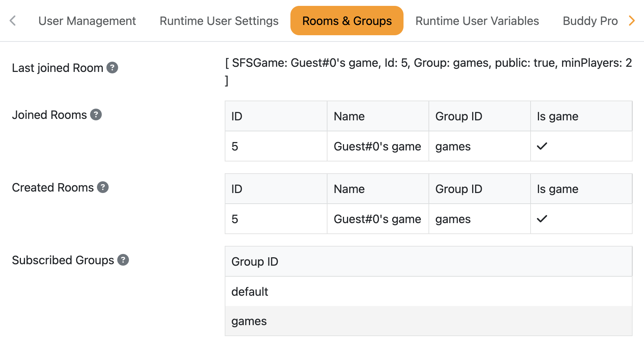Click the Rooms & Groups highlighted tab
This screenshot has width=644, height=342.
(346, 21)
